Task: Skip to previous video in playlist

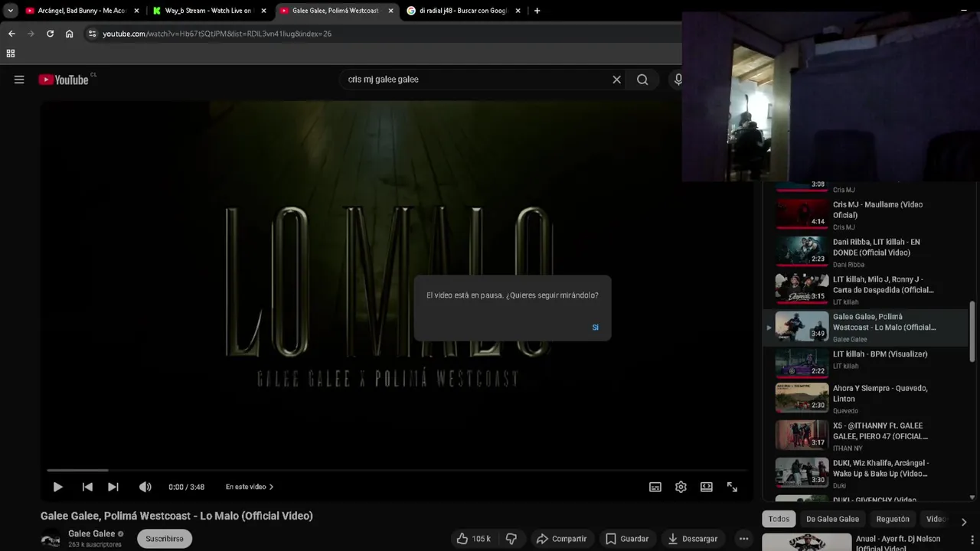Action: [87, 487]
